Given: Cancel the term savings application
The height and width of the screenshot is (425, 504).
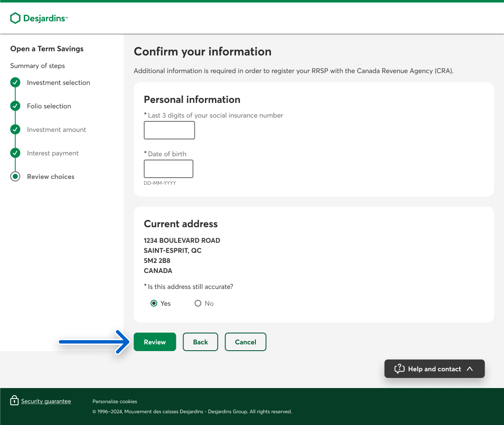Looking at the screenshot, I should (x=245, y=342).
